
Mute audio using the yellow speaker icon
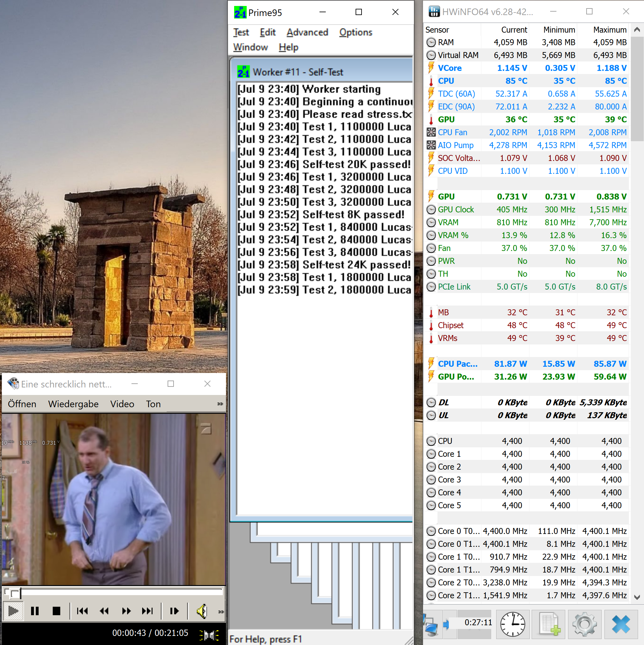[202, 611]
